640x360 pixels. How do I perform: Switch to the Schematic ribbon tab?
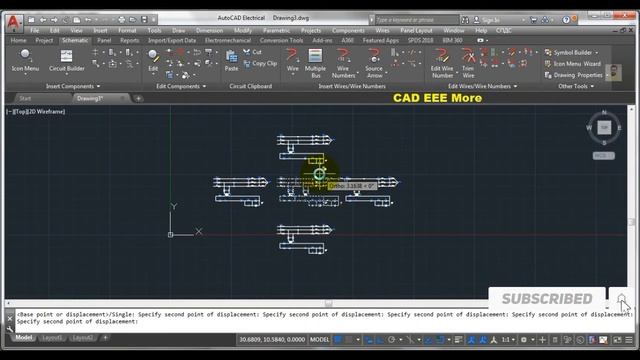(x=75, y=40)
